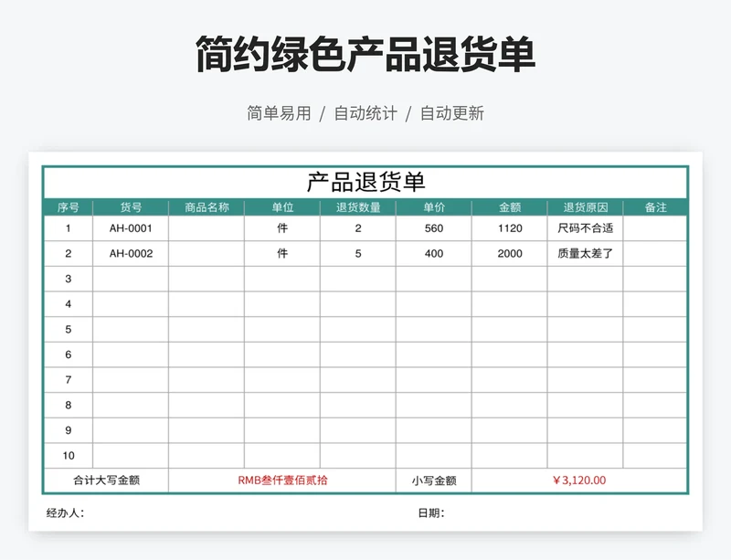Click 备注 cell in AH-0002 row
This screenshot has height=560, width=731.
(655, 254)
